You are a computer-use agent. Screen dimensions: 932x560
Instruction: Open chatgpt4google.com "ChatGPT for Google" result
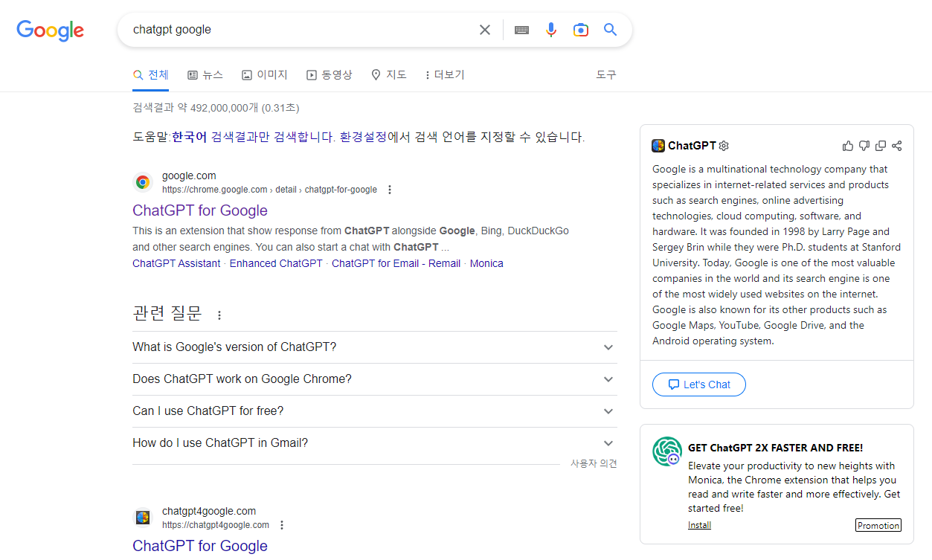click(200, 546)
